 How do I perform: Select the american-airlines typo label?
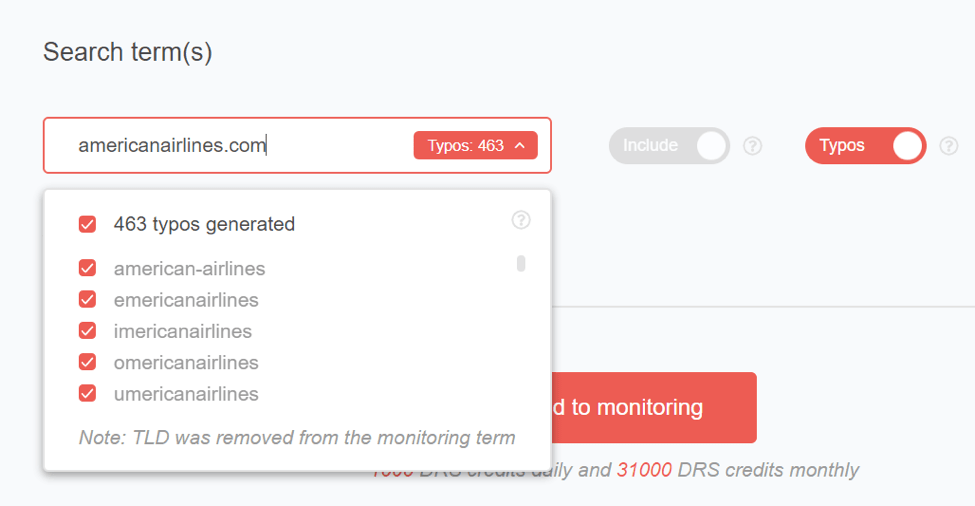tap(189, 269)
